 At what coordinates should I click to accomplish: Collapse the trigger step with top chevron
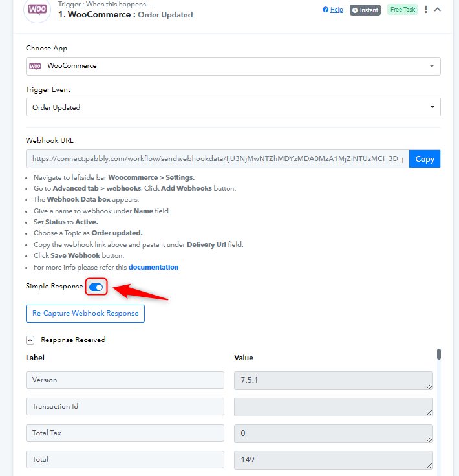click(x=437, y=10)
